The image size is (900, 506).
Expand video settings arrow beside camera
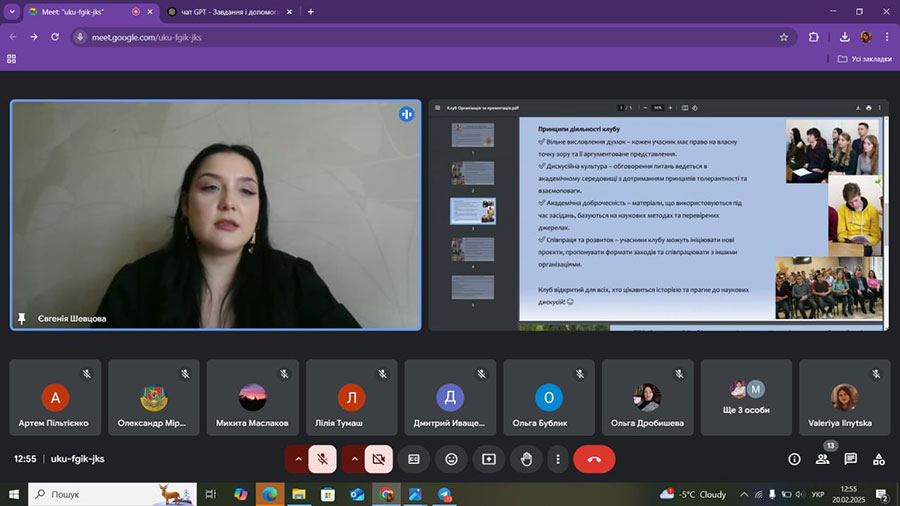click(x=354, y=459)
